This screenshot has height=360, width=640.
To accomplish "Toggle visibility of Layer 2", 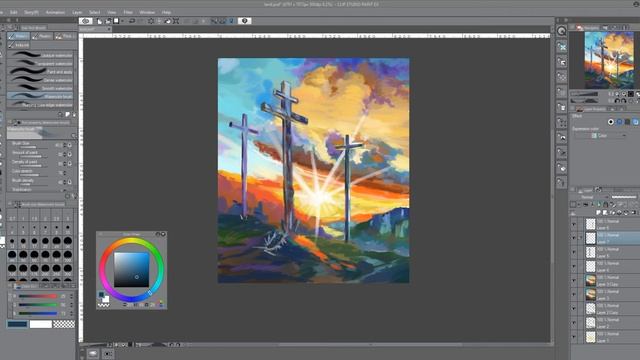I will click(574, 323).
